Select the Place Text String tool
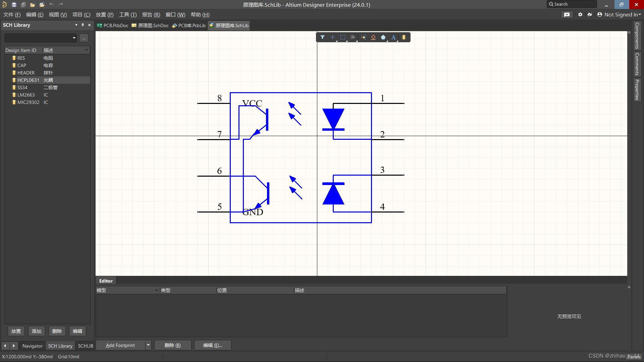The image size is (644, 362). (x=393, y=37)
